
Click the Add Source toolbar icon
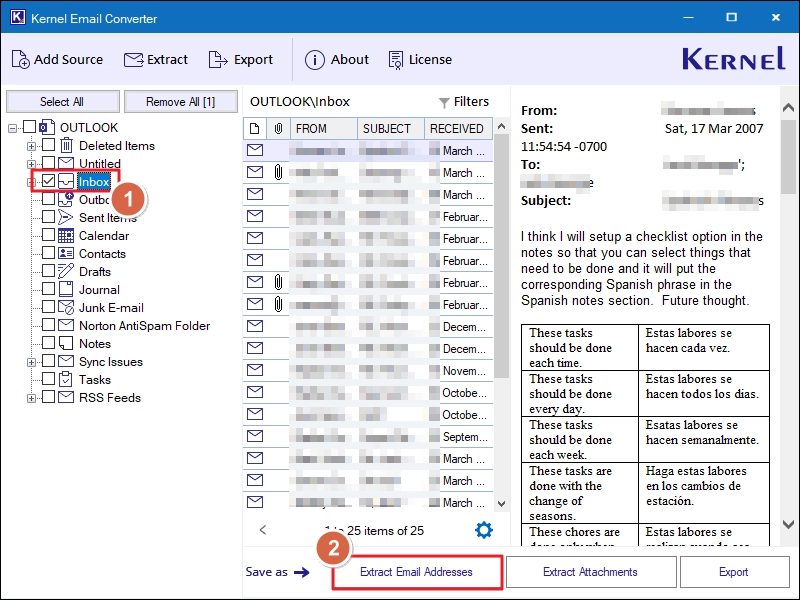point(20,59)
